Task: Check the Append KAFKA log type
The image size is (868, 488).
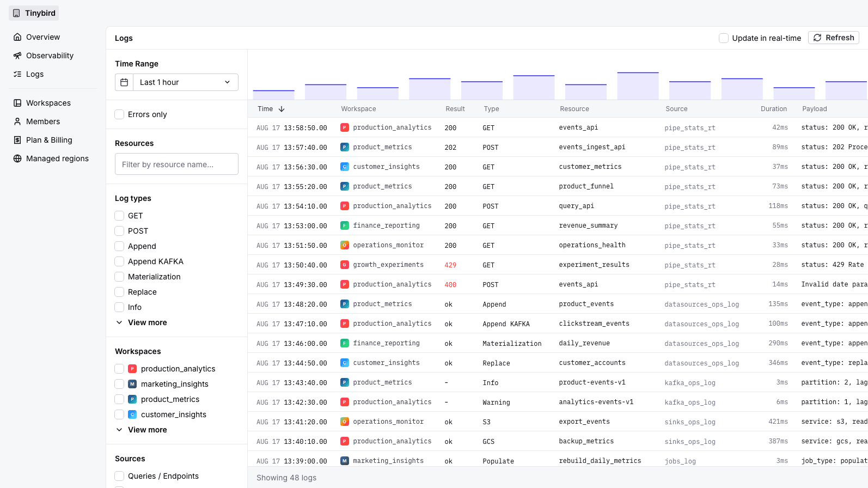Action: 119,261
